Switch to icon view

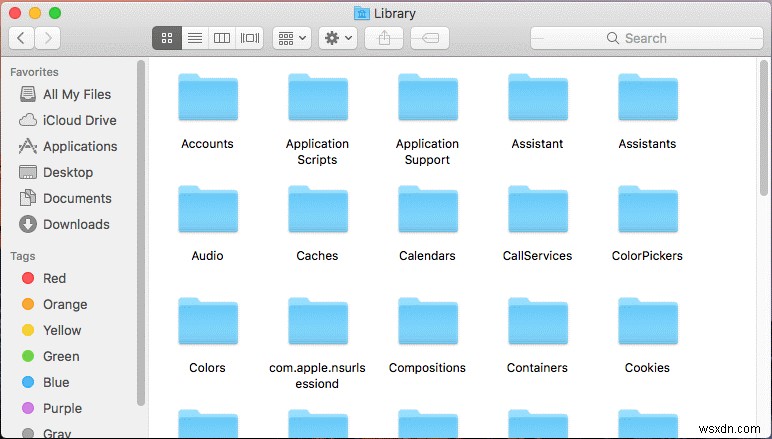pos(167,38)
